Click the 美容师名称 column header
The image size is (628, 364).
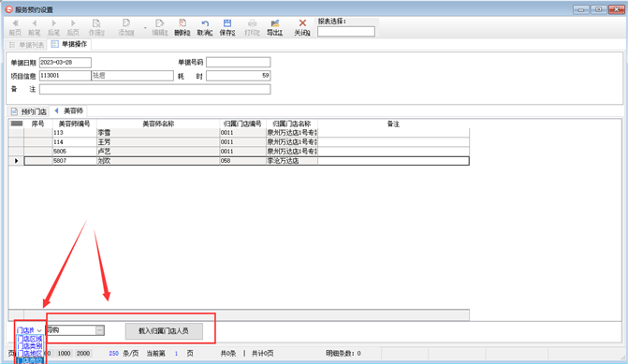(158, 124)
